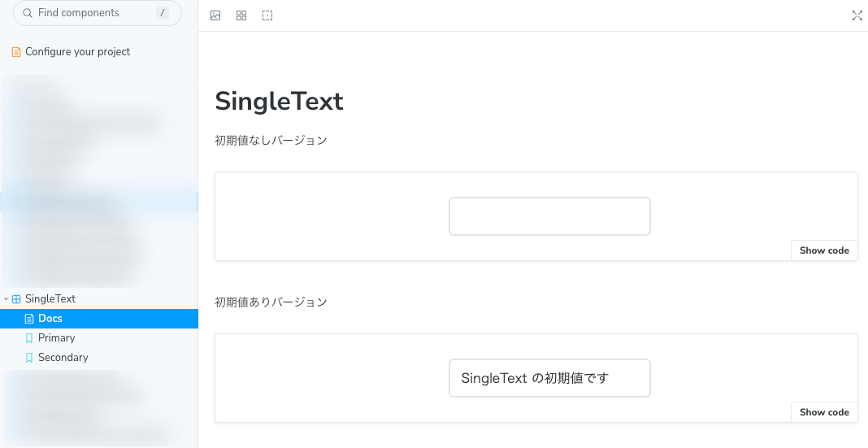Viewport: 868px width, 448px height.
Task: Open the preview background changer tool
Action: 215,15
